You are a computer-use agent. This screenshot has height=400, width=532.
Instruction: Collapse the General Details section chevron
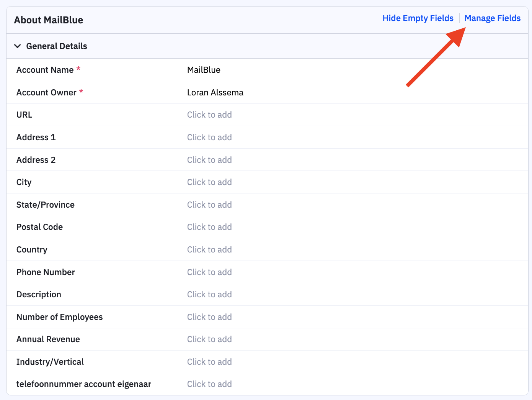pyautogui.click(x=18, y=46)
